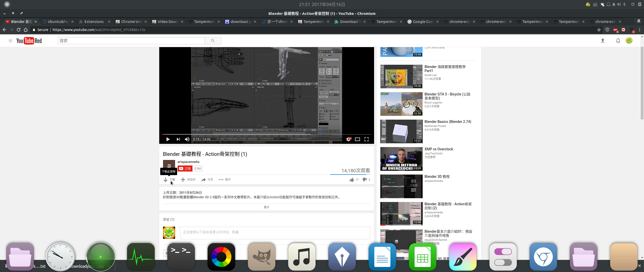Bookmark this page with star
Image resolution: width=644 pixels, height=272 pixels.
[599, 30]
